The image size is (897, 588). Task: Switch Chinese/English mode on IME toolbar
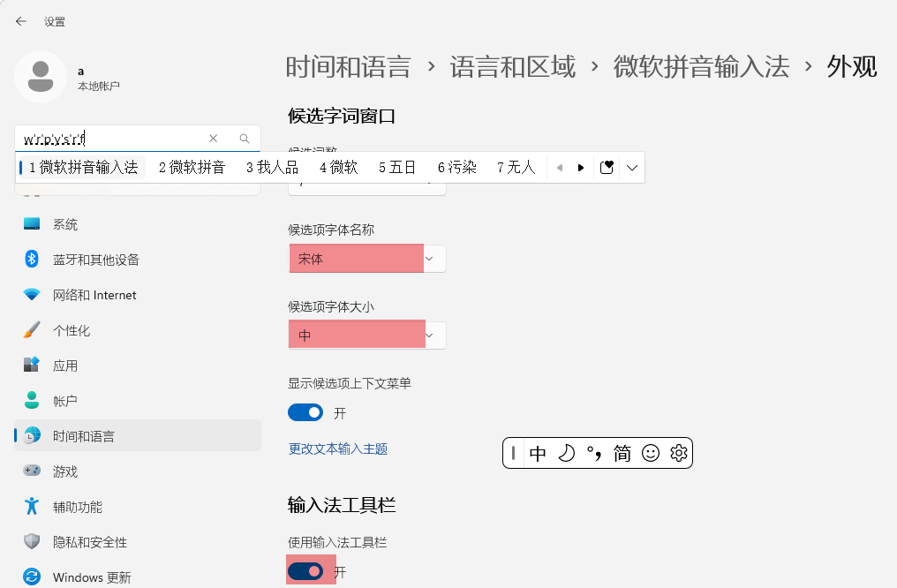click(x=538, y=454)
